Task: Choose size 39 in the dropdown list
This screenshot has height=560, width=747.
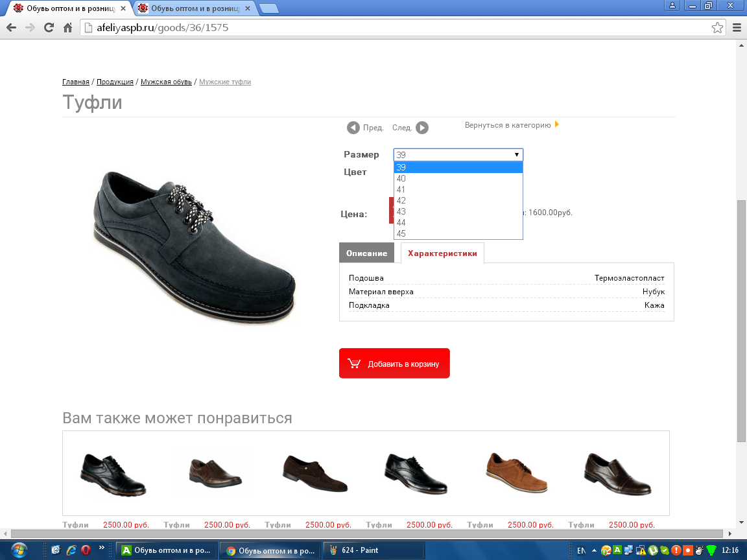Action: (458, 167)
